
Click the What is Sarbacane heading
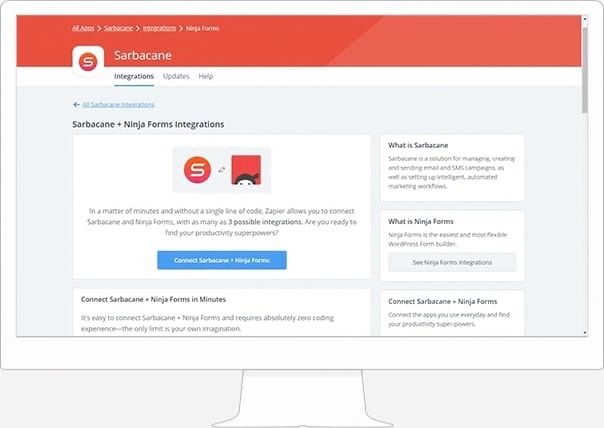pyautogui.click(x=418, y=145)
